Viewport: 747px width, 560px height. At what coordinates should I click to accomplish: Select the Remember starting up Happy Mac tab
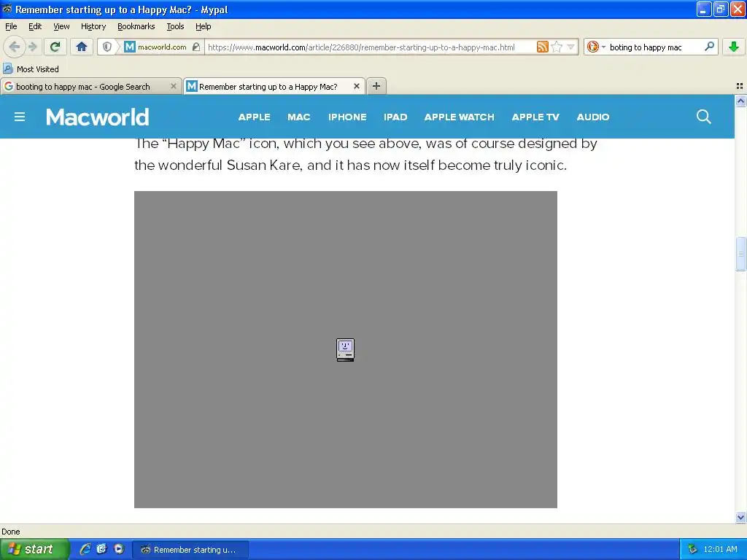268,87
